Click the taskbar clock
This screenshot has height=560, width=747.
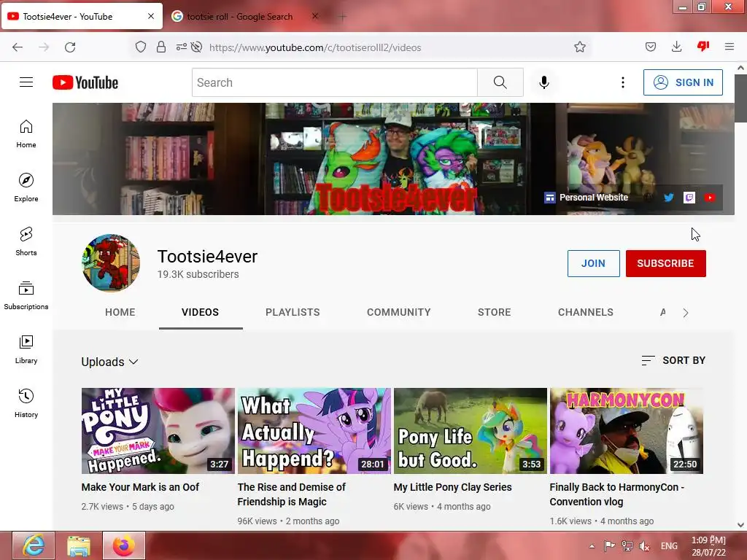(709, 546)
